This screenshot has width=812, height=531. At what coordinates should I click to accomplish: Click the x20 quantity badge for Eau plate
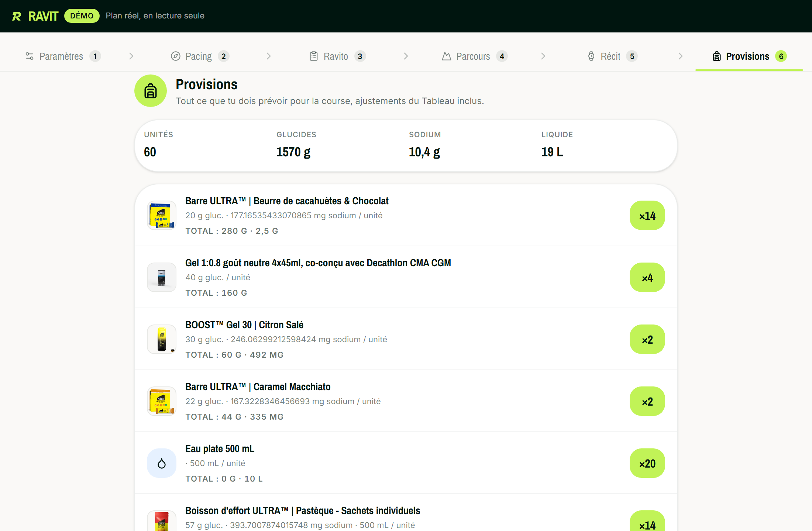point(647,463)
